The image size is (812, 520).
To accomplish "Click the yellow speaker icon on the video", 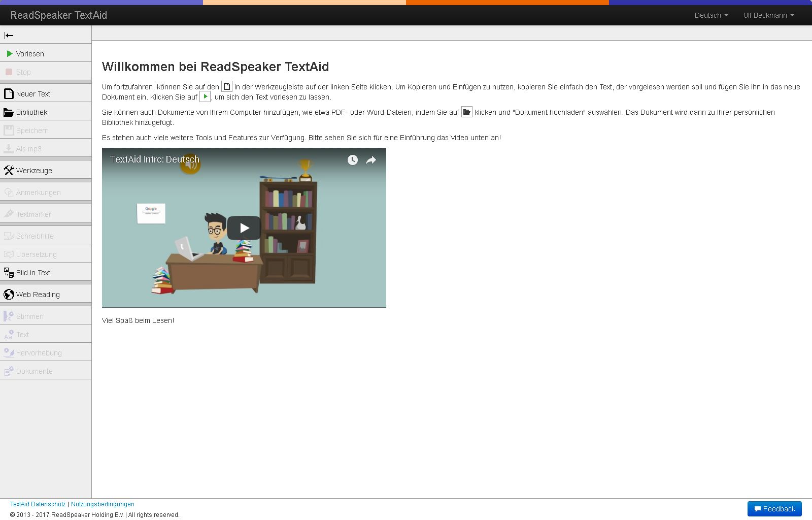I will point(190,164).
